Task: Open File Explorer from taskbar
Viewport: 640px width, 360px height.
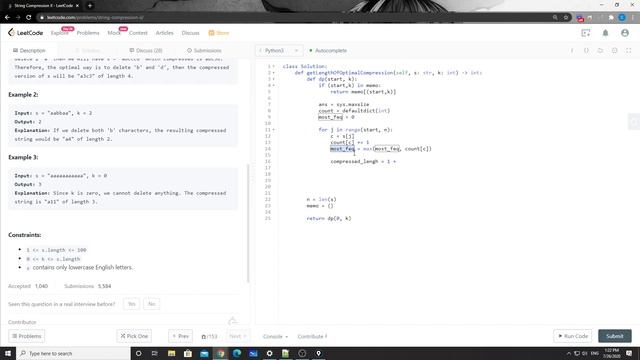Action: [171, 353]
